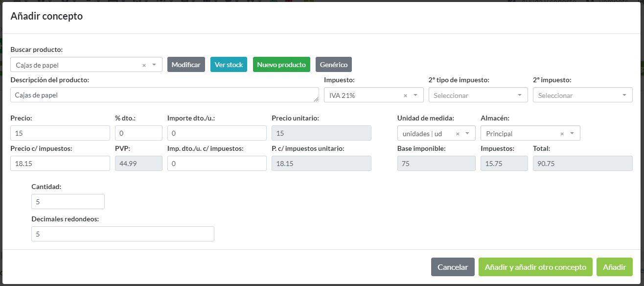
Task: Remove the selected 'unidades | ud' unit
Action: (458, 134)
